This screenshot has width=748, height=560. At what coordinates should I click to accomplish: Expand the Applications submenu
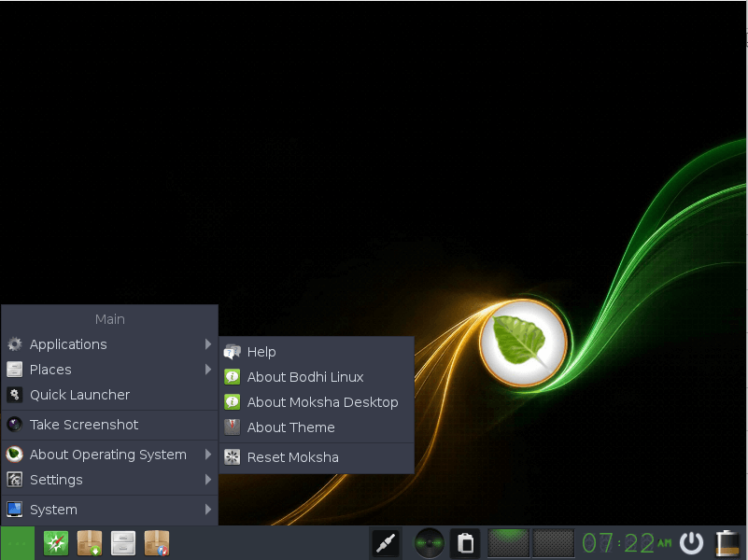pos(67,343)
